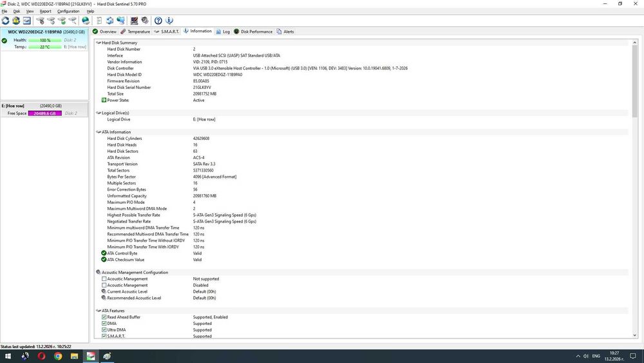Click the gray speaker disk toolbar icon
The image size is (644, 363).
pos(144,21)
